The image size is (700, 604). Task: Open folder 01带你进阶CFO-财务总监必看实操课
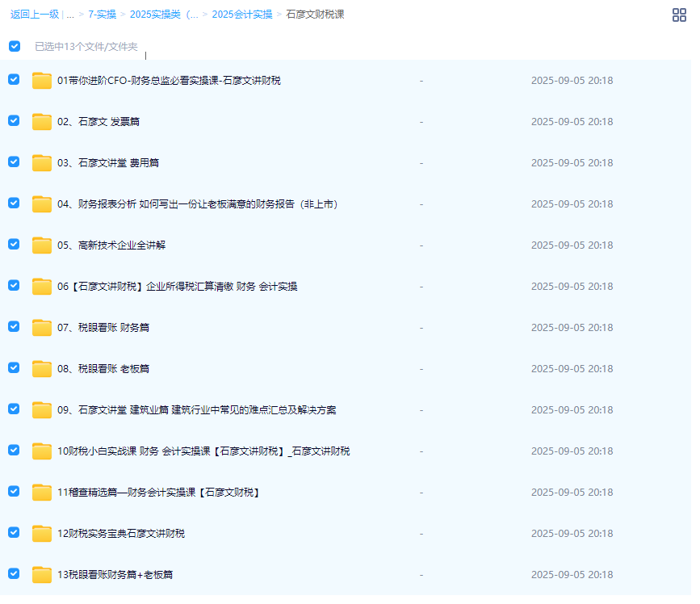point(170,81)
